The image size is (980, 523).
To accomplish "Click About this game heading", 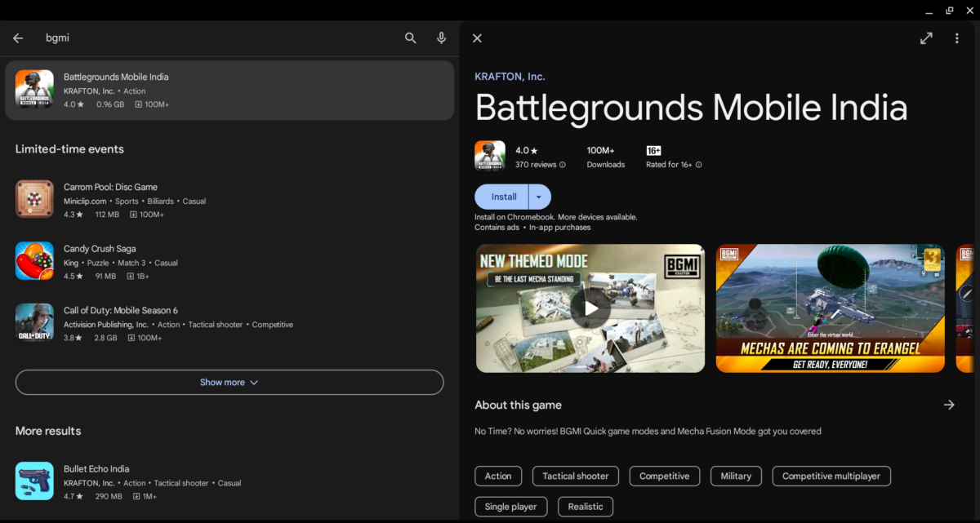I will (x=518, y=405).
